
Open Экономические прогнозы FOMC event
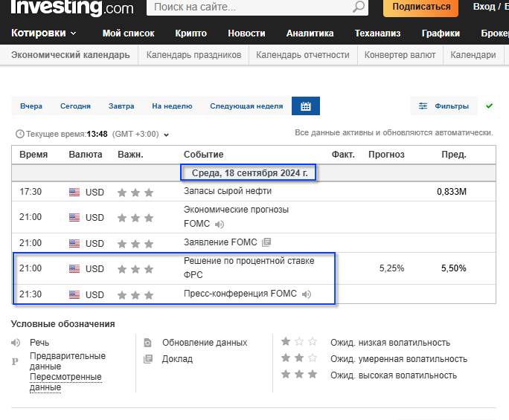[x=236, y=216]
